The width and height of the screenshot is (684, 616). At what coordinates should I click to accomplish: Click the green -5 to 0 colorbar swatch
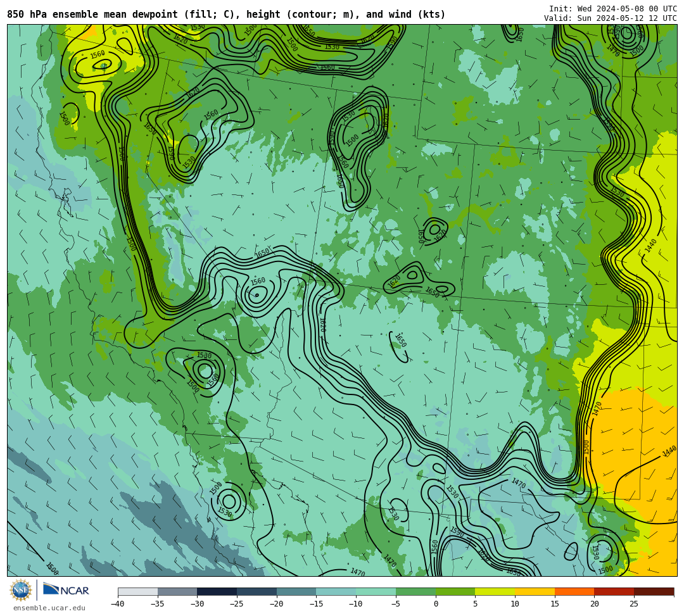pos(415,591)
